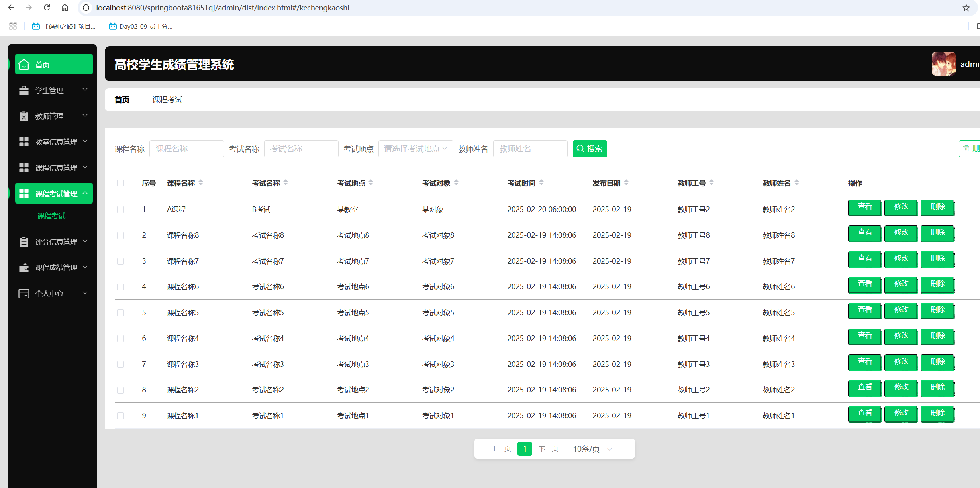Check the row for A课程
The height and width of the screenshot is (488, 980).
coord(120,210)
